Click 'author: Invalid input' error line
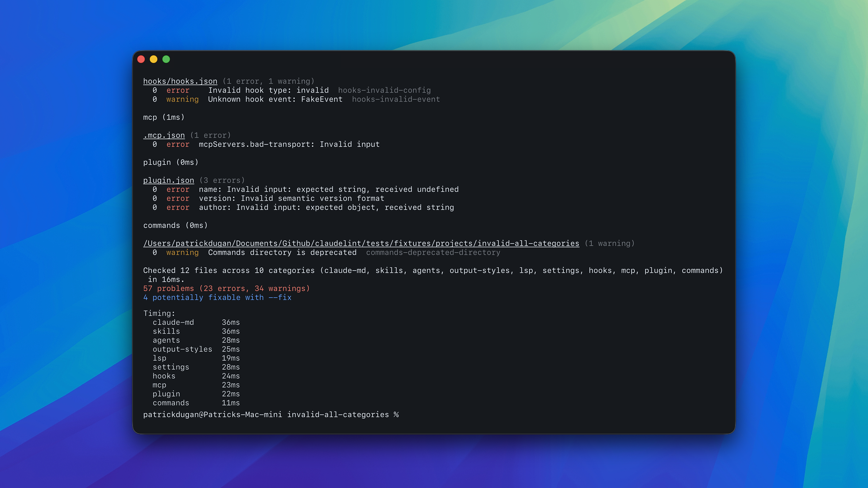This screenshot has width=868, height=488. 326,208
